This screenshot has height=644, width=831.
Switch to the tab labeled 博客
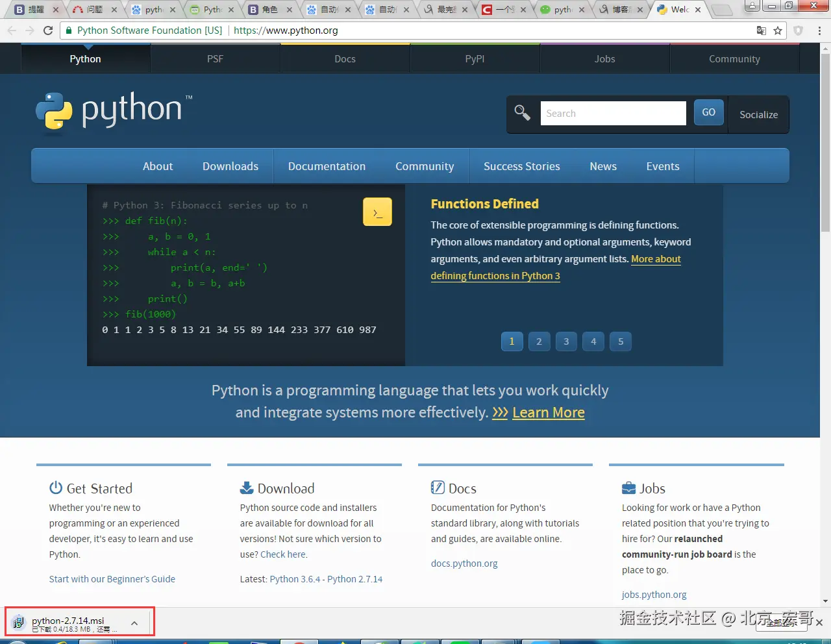click(620, 10)
